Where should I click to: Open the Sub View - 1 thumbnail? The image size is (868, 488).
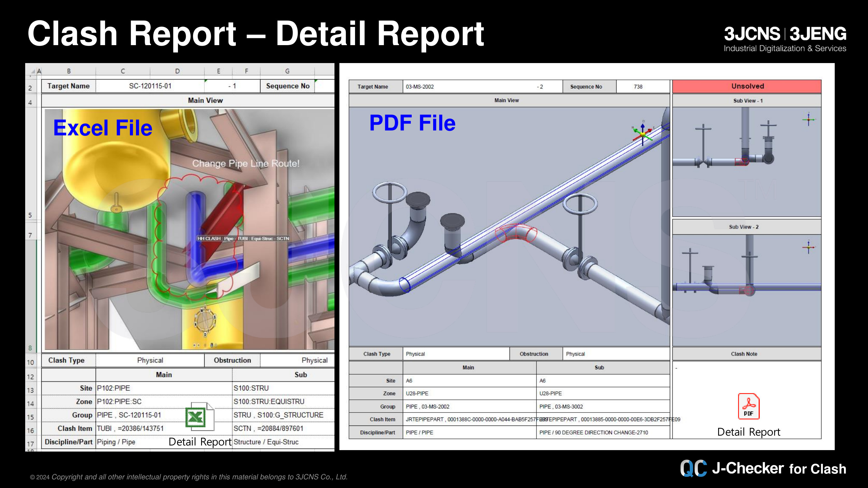747,162
